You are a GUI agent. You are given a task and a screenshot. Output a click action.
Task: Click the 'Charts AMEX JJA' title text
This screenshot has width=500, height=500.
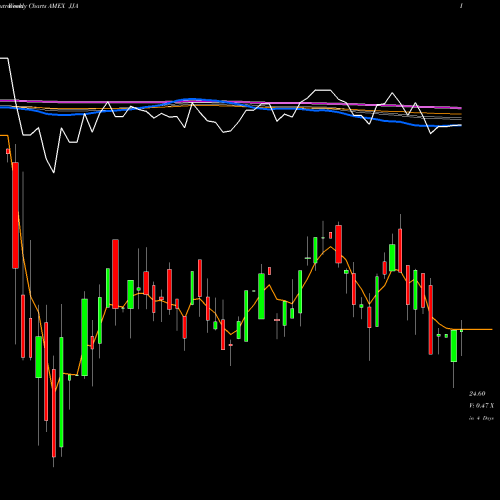tap(53, 6)
